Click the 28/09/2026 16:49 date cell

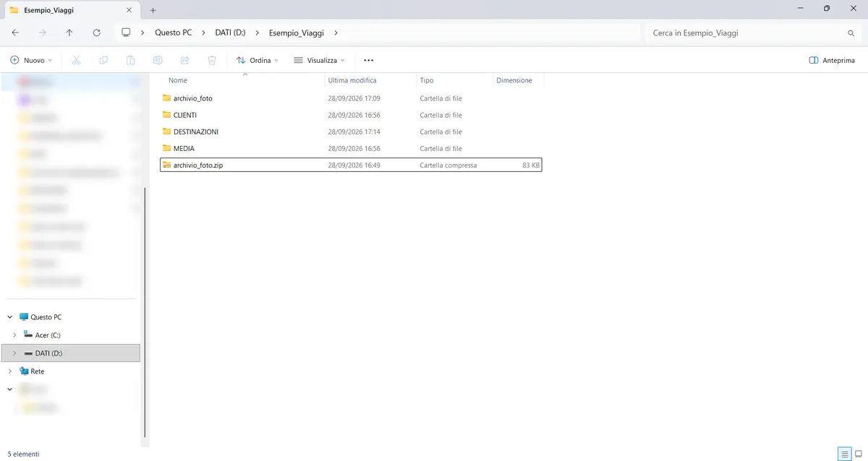pos(354,165)
